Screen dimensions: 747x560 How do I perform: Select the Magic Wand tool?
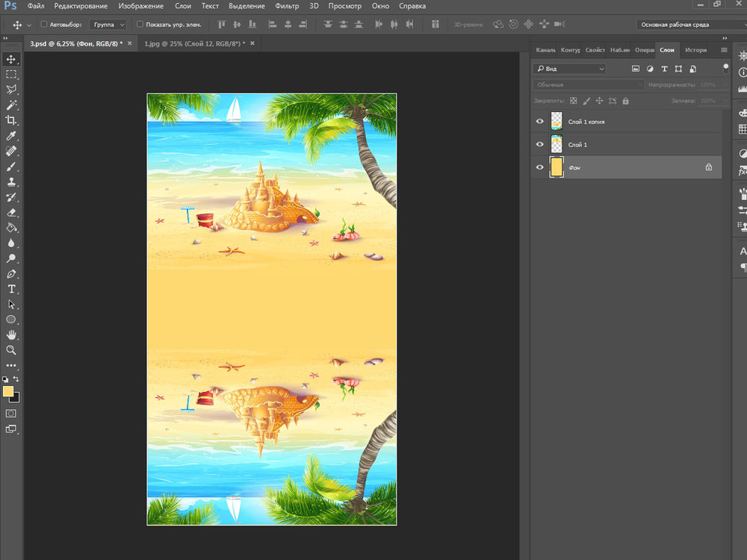pos(11,105)
